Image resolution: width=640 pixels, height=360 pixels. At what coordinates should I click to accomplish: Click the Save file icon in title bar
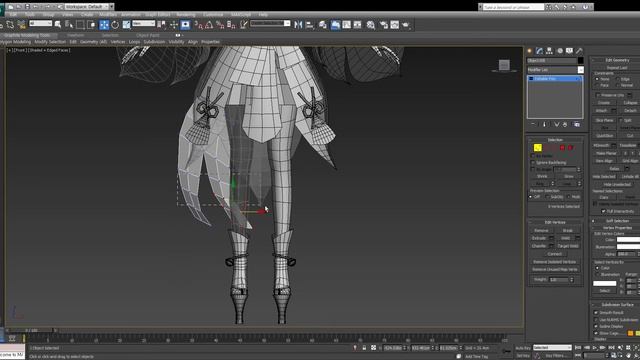point(27,7)
